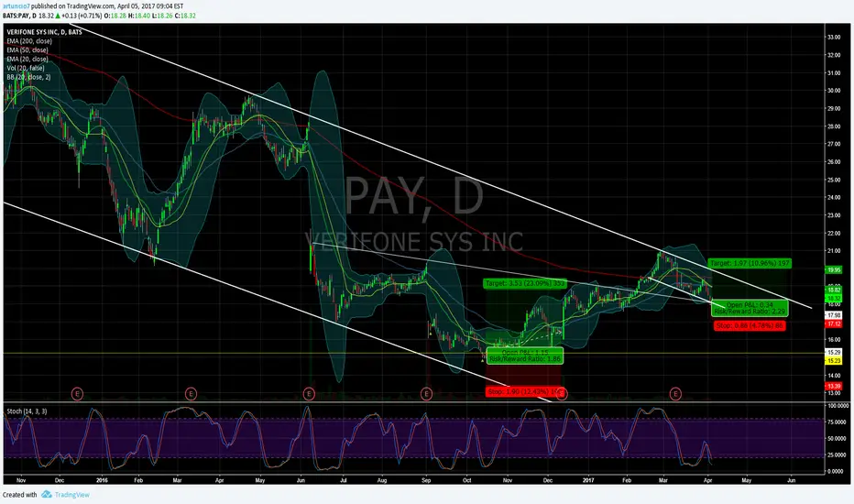The image size is (854, 504).
Task: Click the red Stop 1.90 (12.43%) box
Action: point(526,392)
